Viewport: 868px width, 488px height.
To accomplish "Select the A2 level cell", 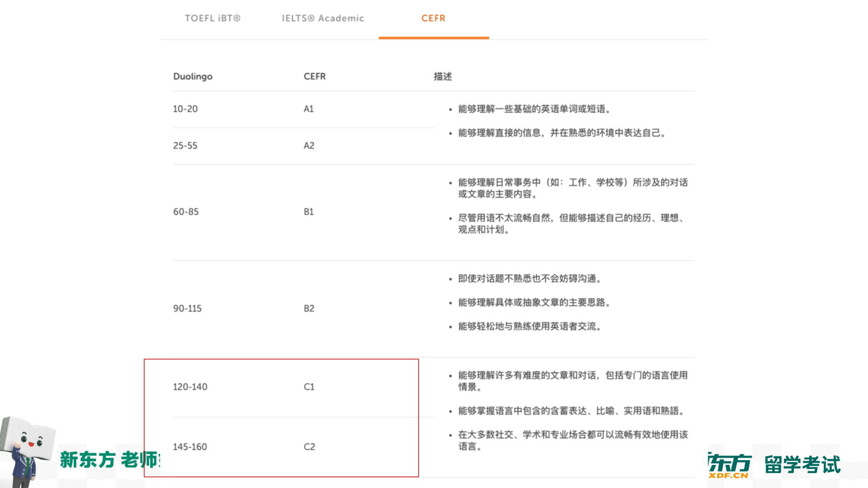I will point(309,145).
